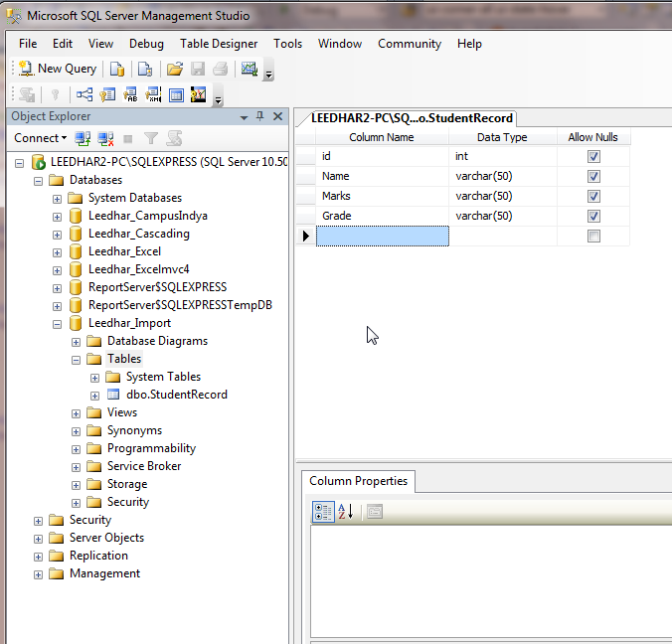Toggle Allow Nulls for Name column
The image size is (672, 644).
[x=593, y=176]
